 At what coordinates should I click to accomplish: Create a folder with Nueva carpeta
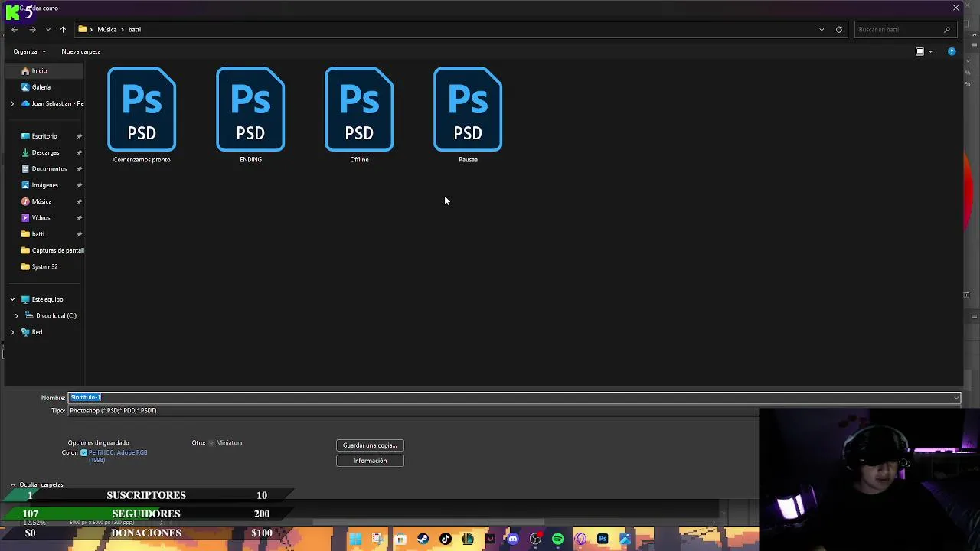coord(81,51)
